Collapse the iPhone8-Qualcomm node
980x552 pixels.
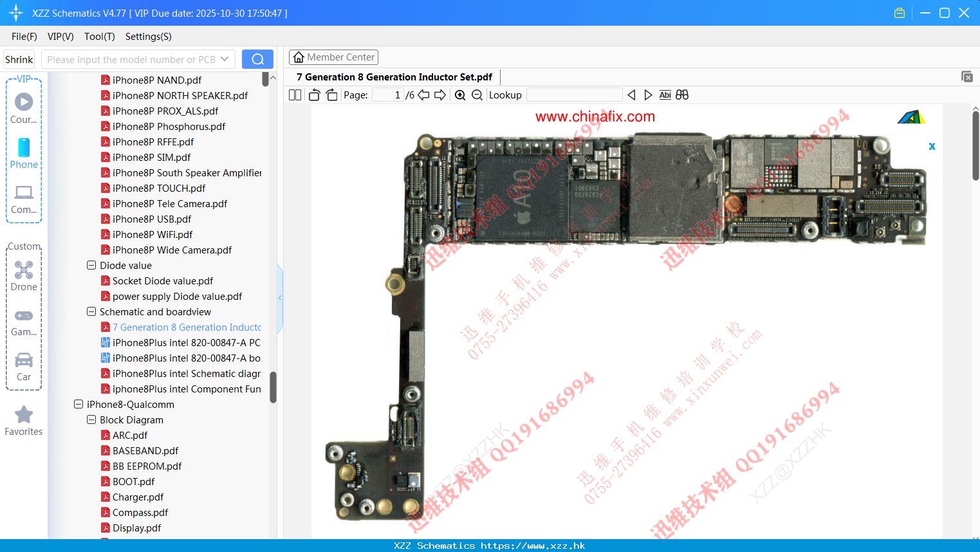coord(79,404)
